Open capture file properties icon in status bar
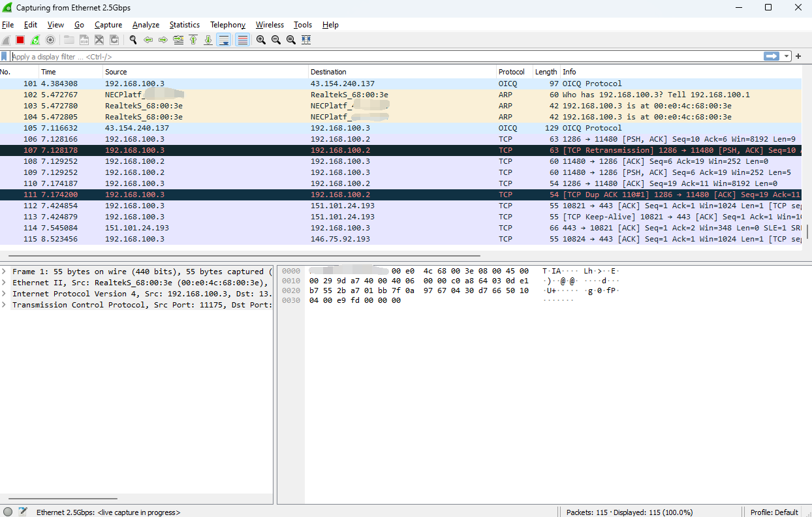The height and width of the screenshot is (517, 812). coord(23,512)
